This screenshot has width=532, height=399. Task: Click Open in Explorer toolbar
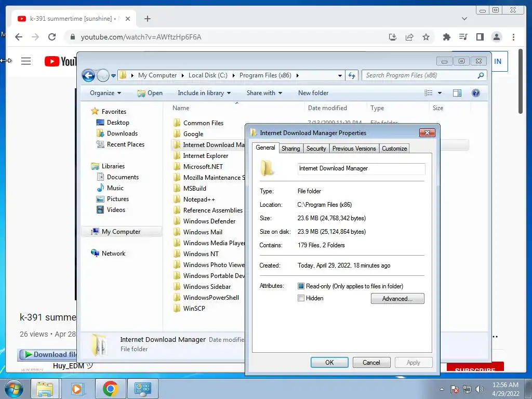[x=150, y=93]
